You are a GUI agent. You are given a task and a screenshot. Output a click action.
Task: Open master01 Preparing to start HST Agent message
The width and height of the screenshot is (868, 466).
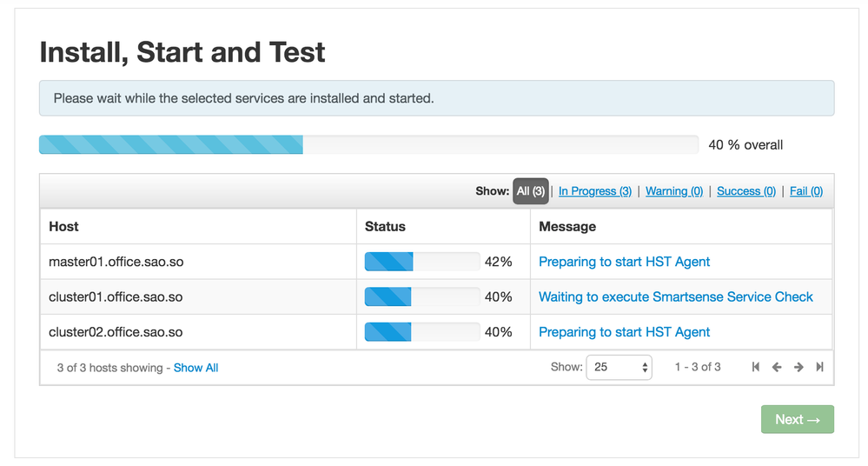pyautogui.click(x=624, y=262)
